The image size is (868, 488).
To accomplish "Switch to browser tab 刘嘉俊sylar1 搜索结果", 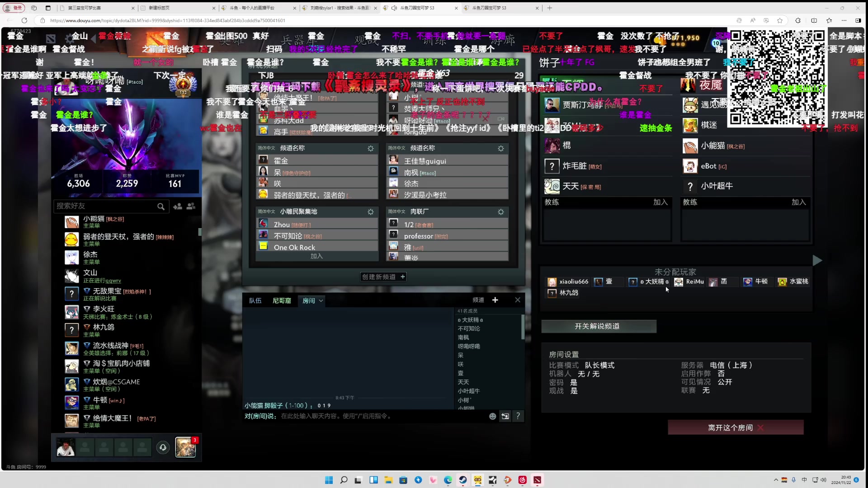I will click(340, 8).
